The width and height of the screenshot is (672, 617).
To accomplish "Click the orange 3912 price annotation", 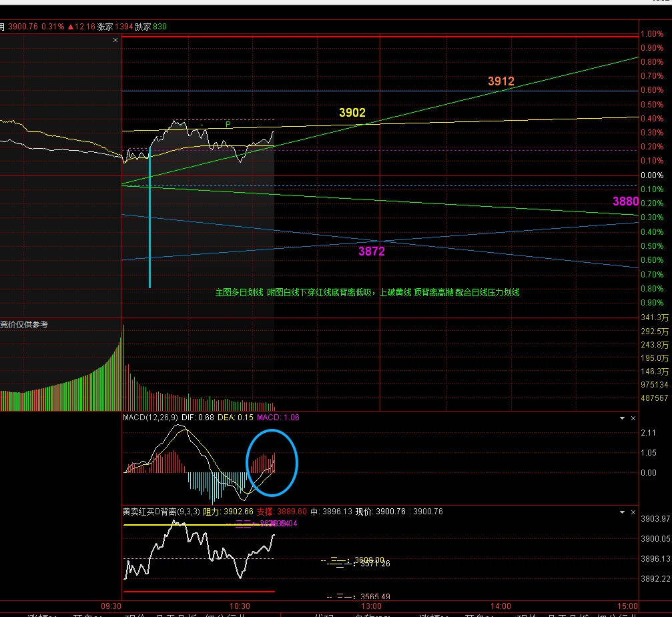I will (501, 81).
